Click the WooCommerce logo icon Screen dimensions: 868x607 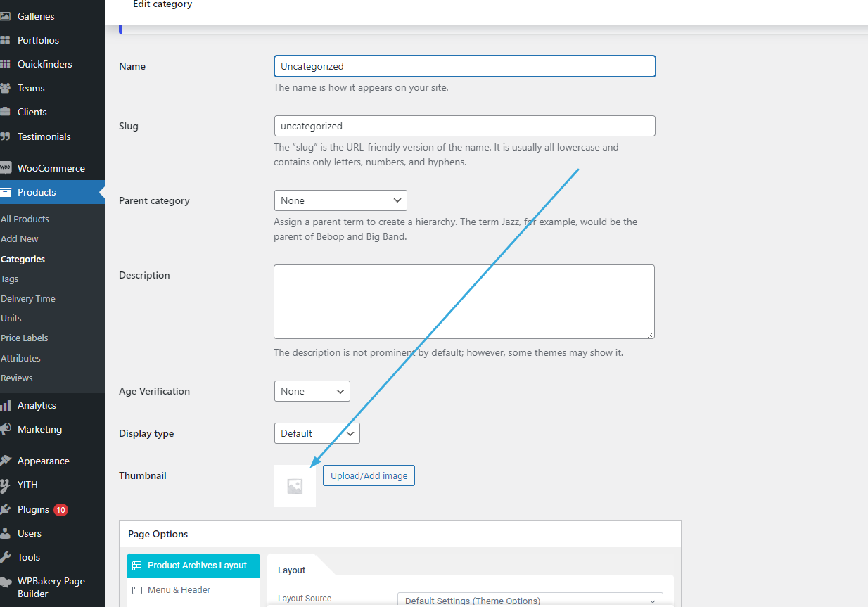coord(5,168)
